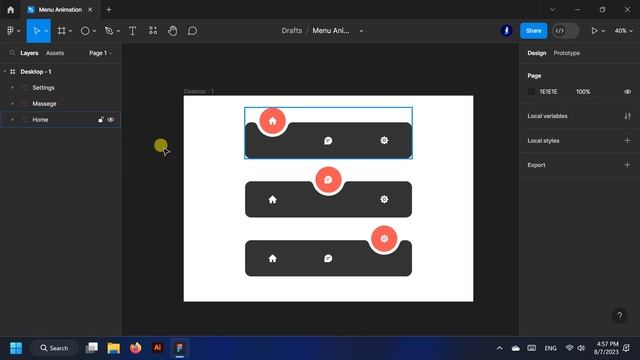
Task: Switch to the Design tab
Action: [536, 53]
